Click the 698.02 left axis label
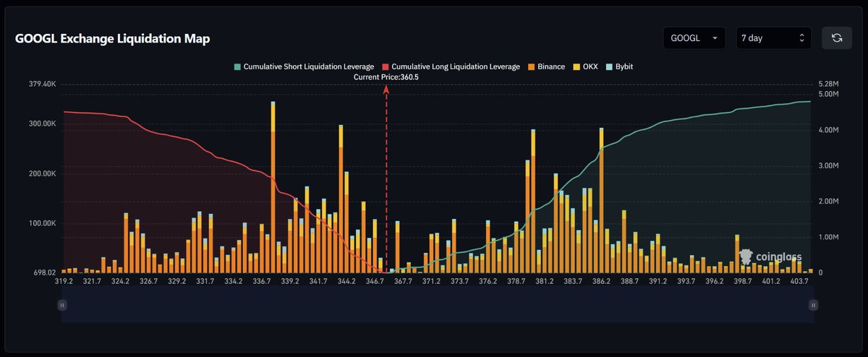 point(43,272)
